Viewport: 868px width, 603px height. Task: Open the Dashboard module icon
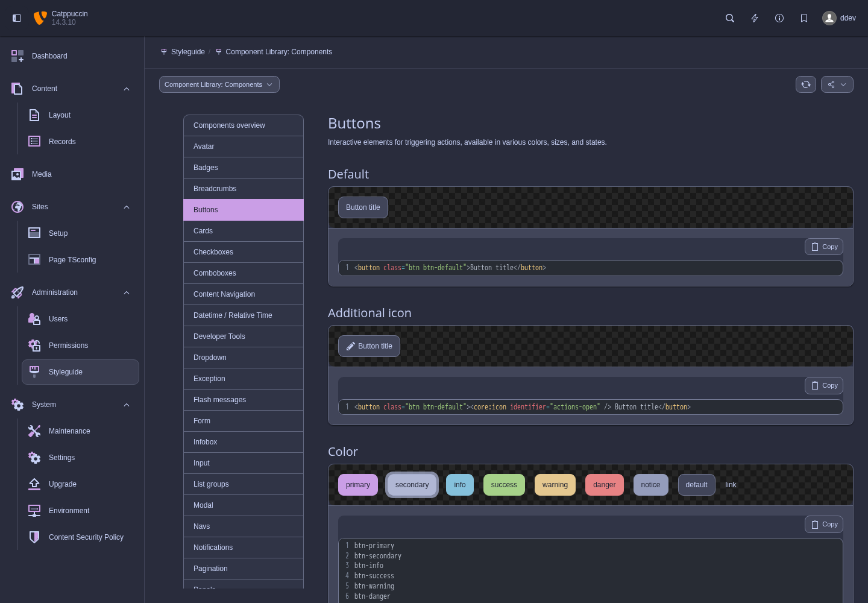(x=17, y=56)
